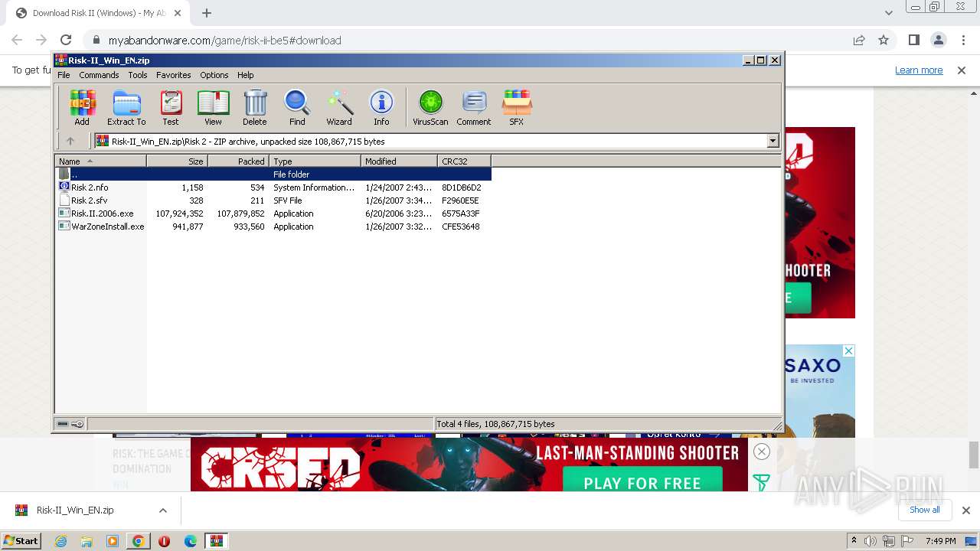Click the browser back arrow
980x551 pixels.
click(x=17, y=40)
